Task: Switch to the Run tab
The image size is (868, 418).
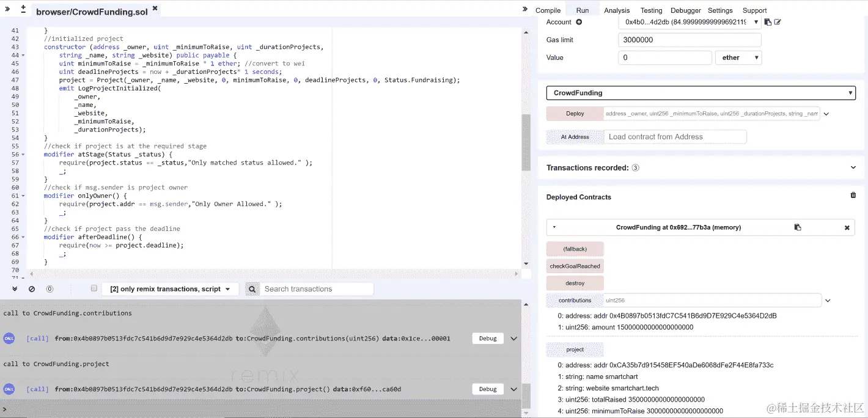Action: pyautogui.click(x=582, y=10)
